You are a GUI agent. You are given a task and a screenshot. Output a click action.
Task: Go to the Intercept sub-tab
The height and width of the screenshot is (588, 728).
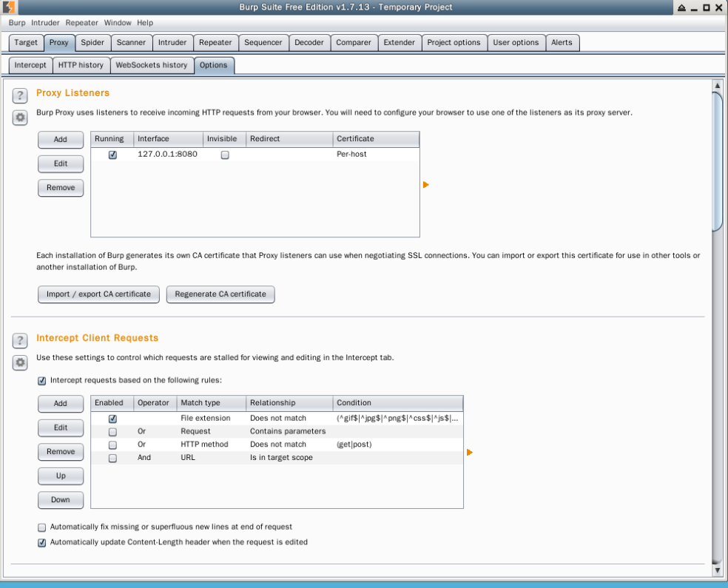[x=30, y=65]
